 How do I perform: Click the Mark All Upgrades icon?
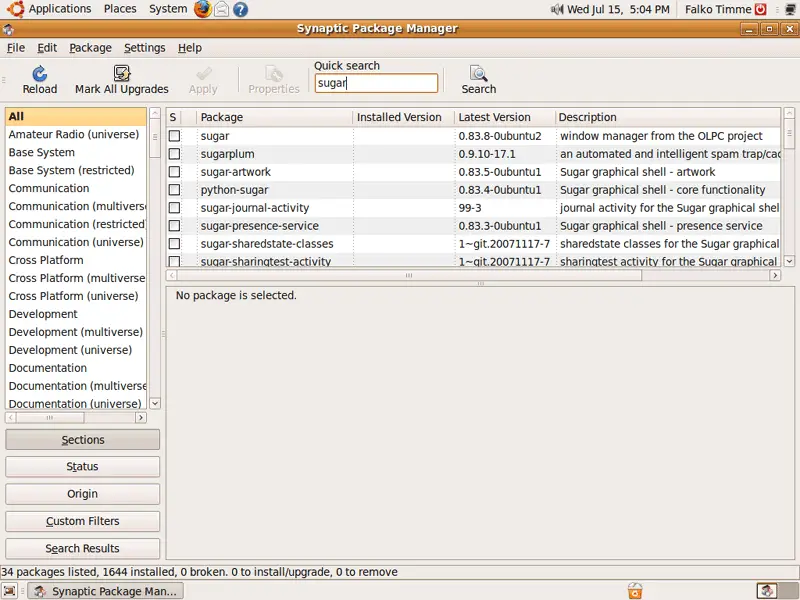(121, 73)
